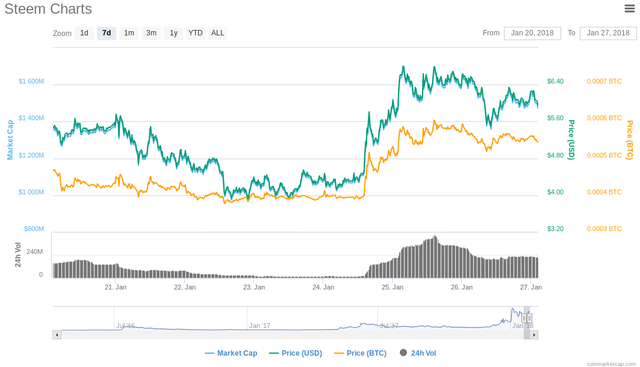This screenshot has height=367, width=640.
Task: Click the 240M volume axis label
Action: pyautogui.click(x=35, y=252)
